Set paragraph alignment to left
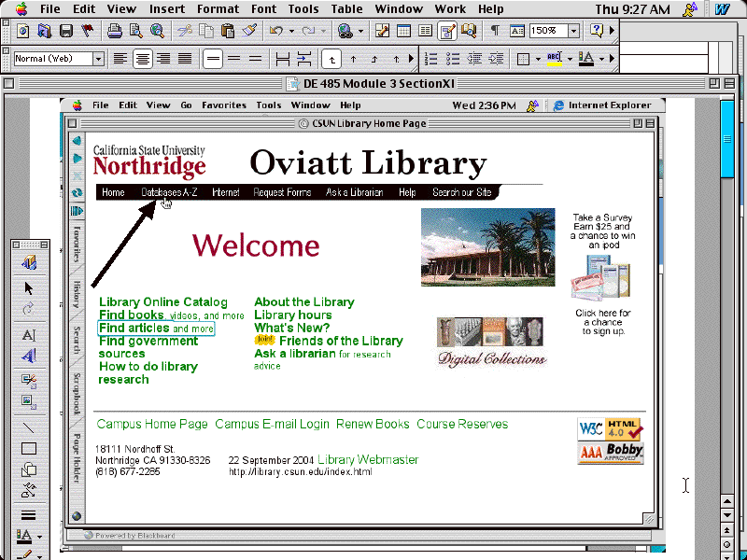This screenshot has width=747, height=560. [120, 59]
